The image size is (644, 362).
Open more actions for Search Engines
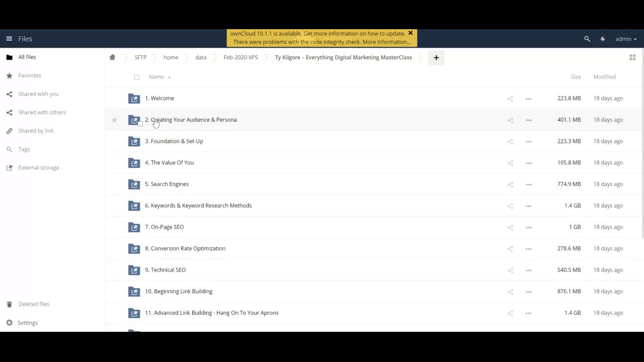pos(528,185)
